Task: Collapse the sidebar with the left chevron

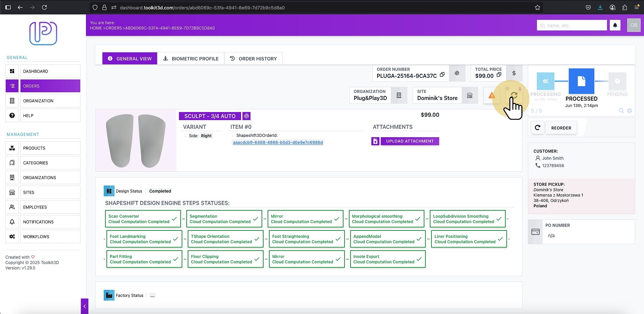Action: click(85, 306)
